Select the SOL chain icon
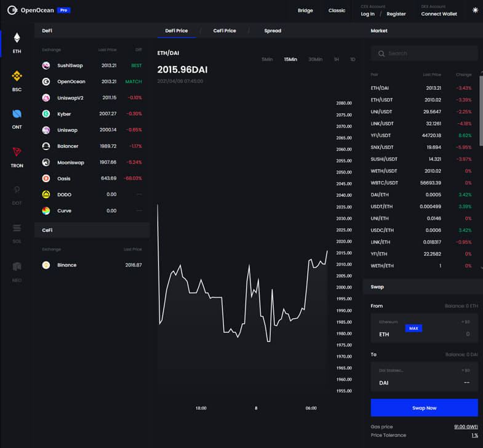The height and width of the screenshot is (448, 483). [x=17, y=228]
